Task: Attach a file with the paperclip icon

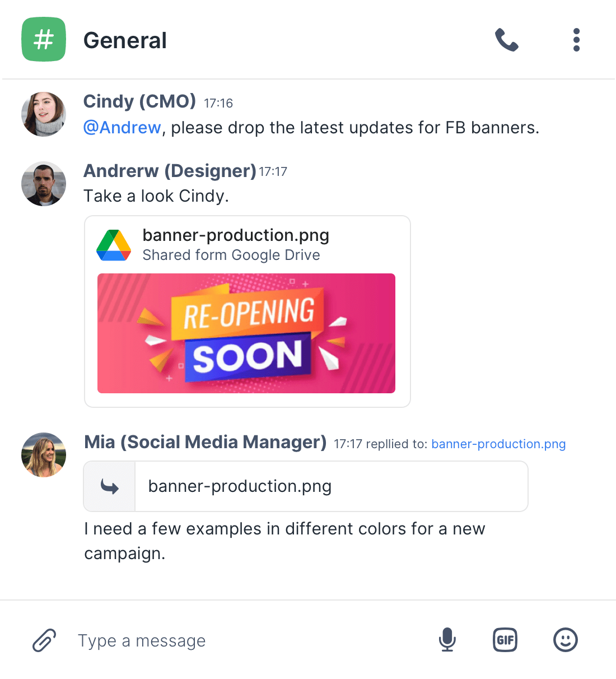Action: [x=44, y=640]
